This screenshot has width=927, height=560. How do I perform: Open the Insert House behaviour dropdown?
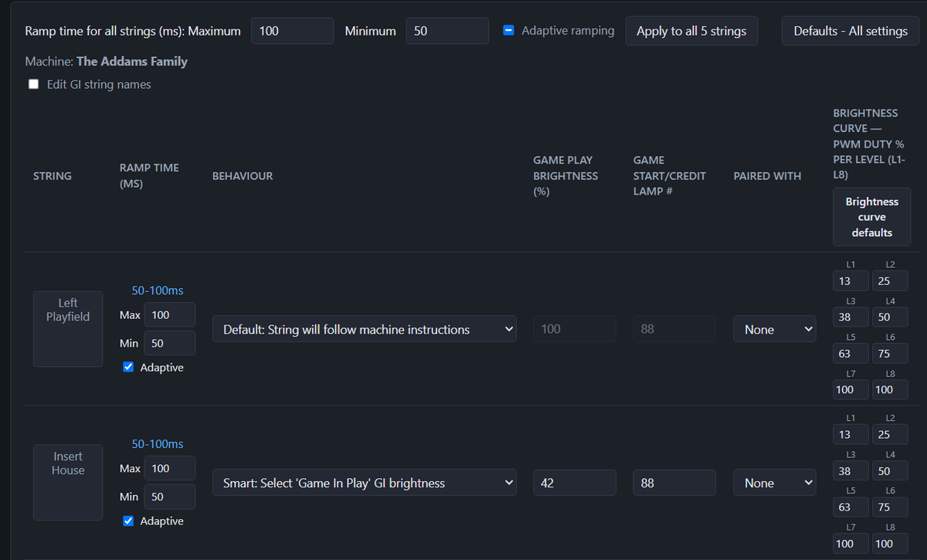click(x=365, y=483)
